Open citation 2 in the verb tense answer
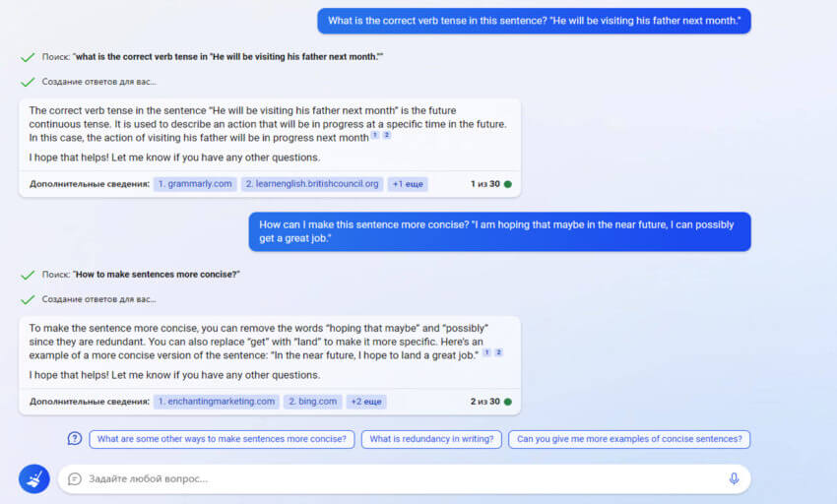837x504 pixels. [x=387, y=136]
